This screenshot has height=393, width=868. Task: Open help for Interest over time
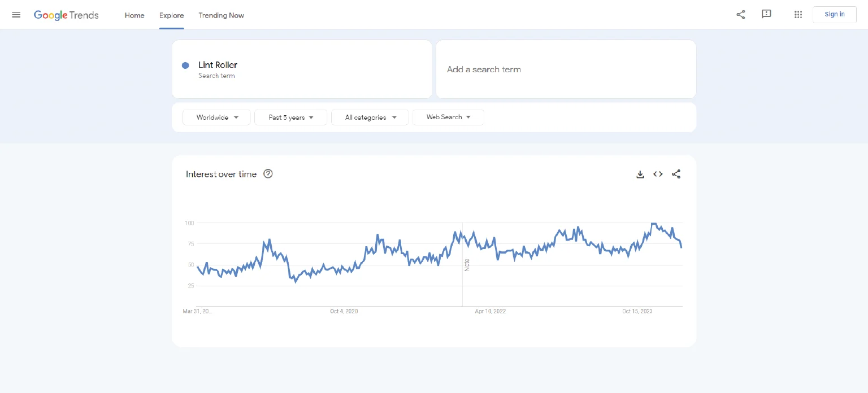tap(268, 174)
